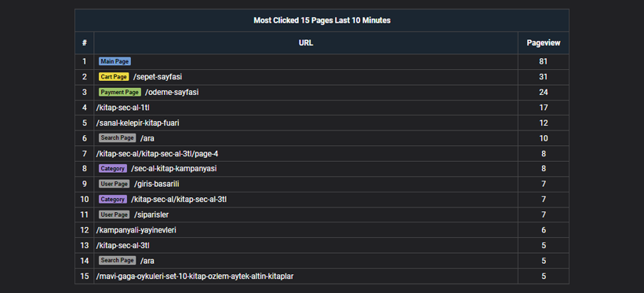
Task: Click the User Page badge beside /siparisler
Action: 115,214
